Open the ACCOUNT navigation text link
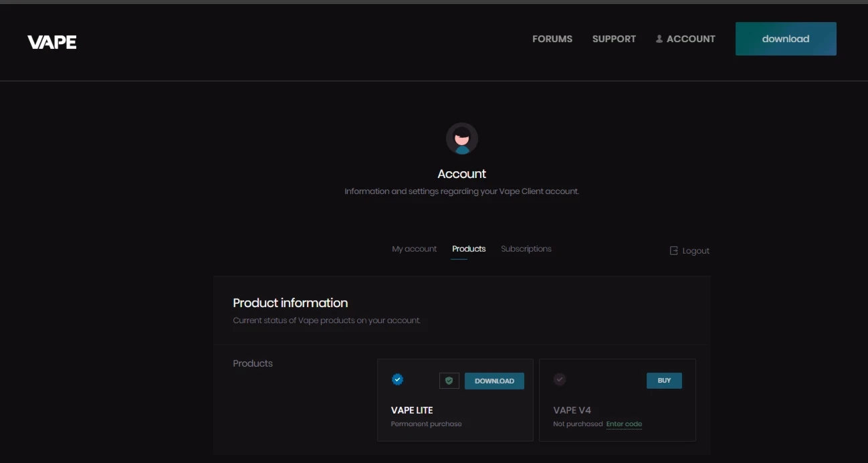Screen dimensions: 868x463 (691, 39)
